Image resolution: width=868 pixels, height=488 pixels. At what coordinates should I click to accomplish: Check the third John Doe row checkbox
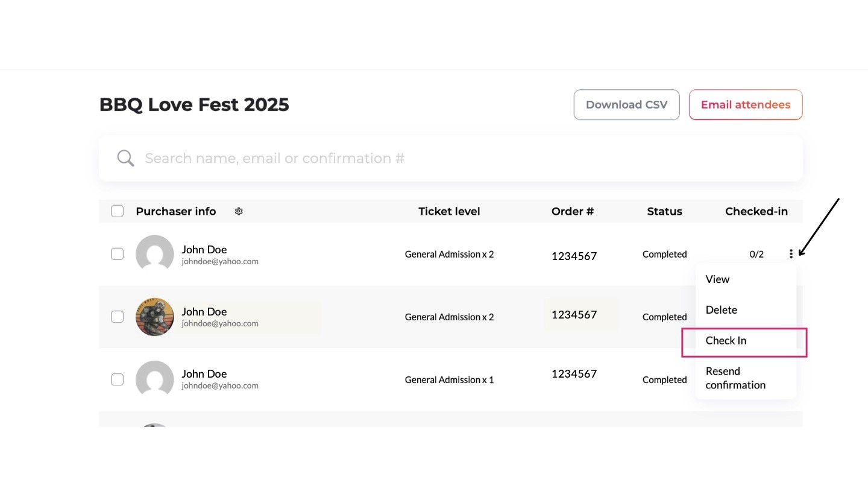(x=118, y=379)
